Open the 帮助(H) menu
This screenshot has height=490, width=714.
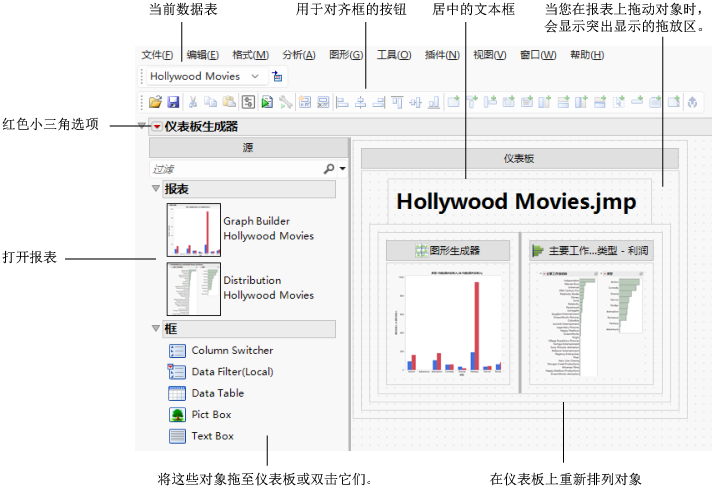tap(587, 55)
